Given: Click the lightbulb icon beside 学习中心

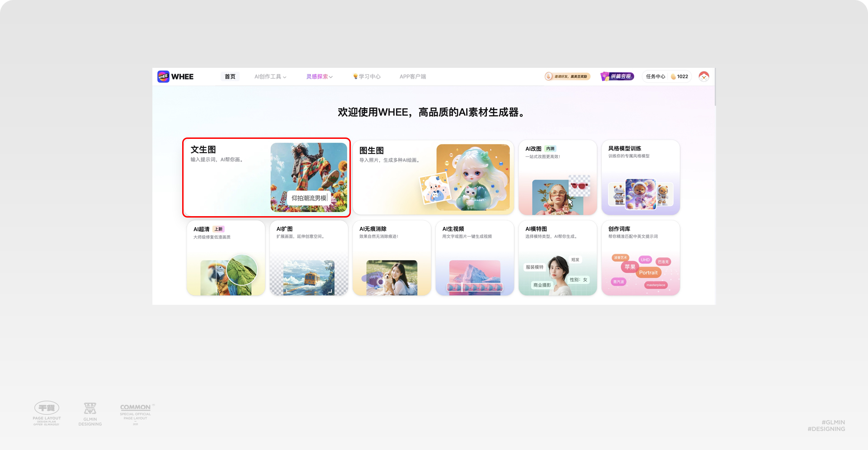Looking at the screenshot, I should pos(354,76).
